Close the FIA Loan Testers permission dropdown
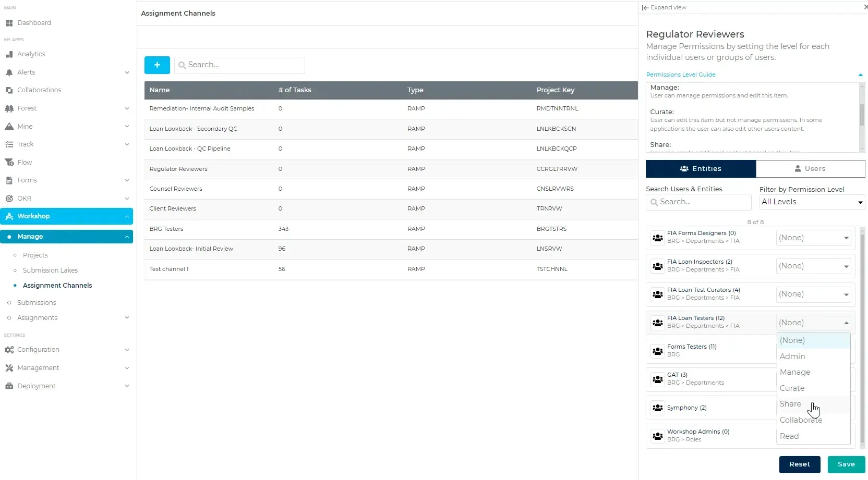The image size is (868, 480). point(814,323)
